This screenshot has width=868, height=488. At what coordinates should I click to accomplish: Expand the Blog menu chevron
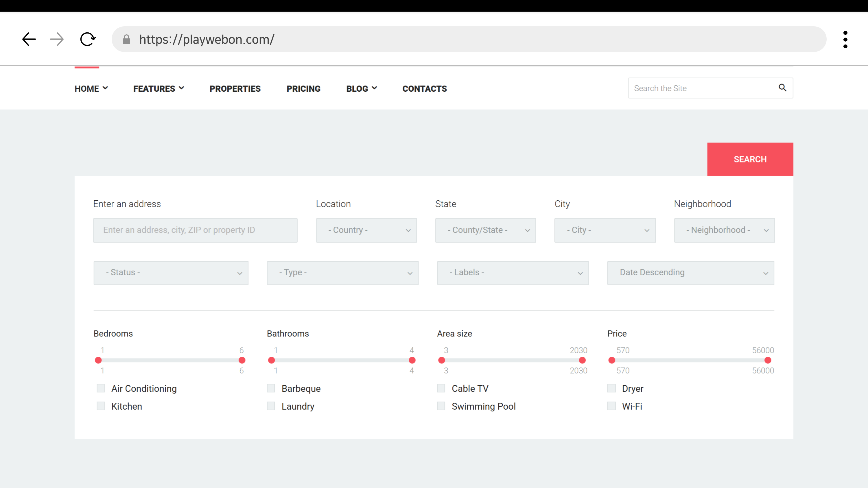374,88
